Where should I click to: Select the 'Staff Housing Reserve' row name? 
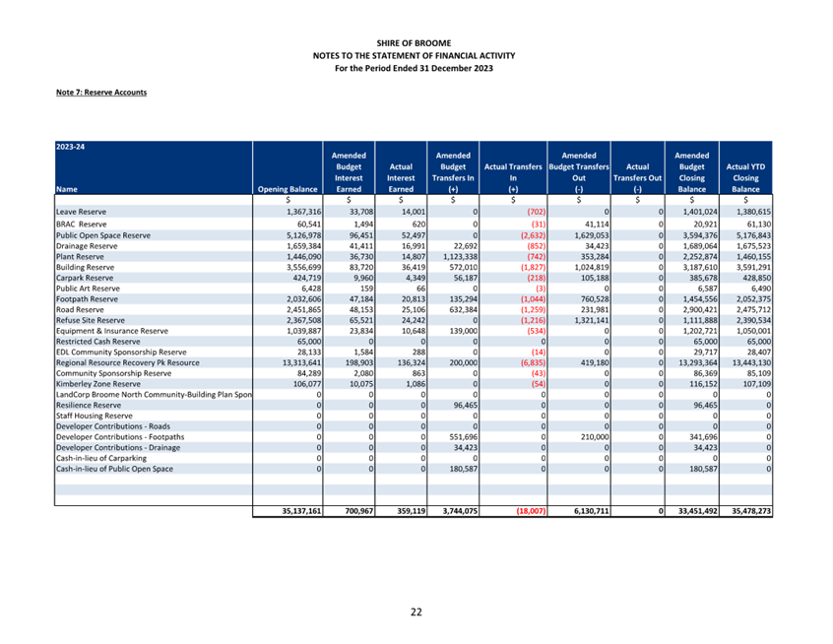[94, 417]
